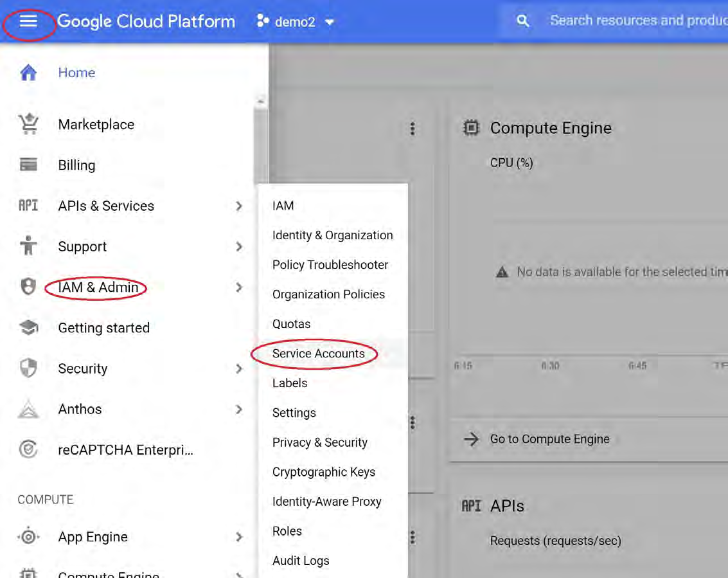
Task: Open the hamburger navigation menu
Action: [28, 21]
